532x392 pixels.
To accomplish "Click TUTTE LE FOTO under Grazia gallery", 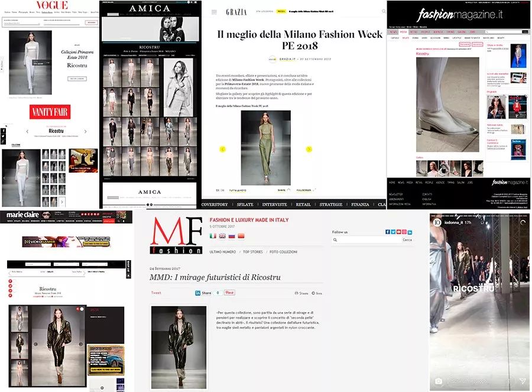I will [x=238, y=190].
